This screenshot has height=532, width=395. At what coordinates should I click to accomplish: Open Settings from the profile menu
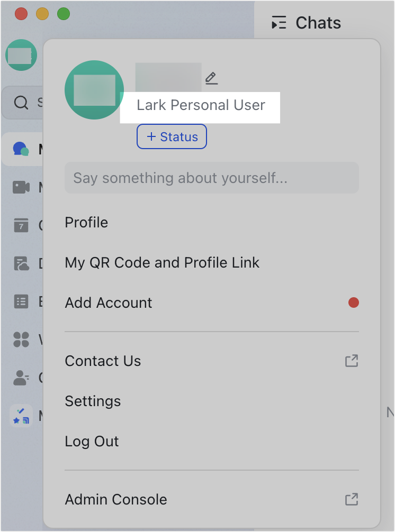93,401
